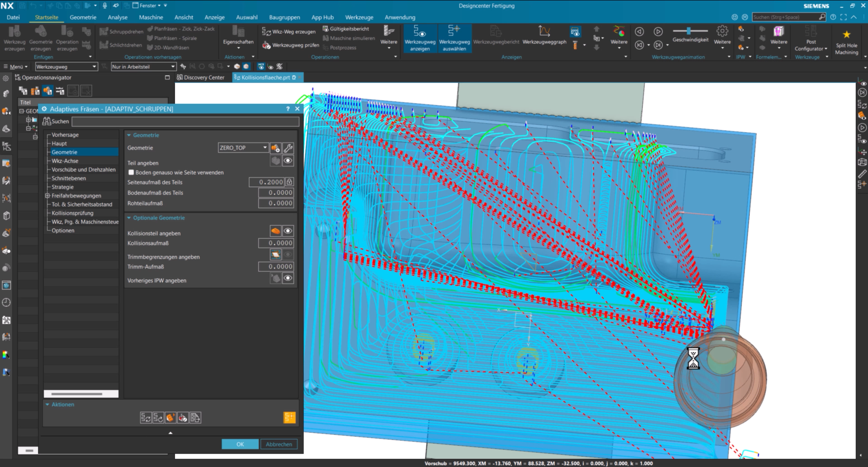Click the program order view icon in navigator
Image resolution: width=868 pixels, height=467 pixels.
(x=23, y=91)
